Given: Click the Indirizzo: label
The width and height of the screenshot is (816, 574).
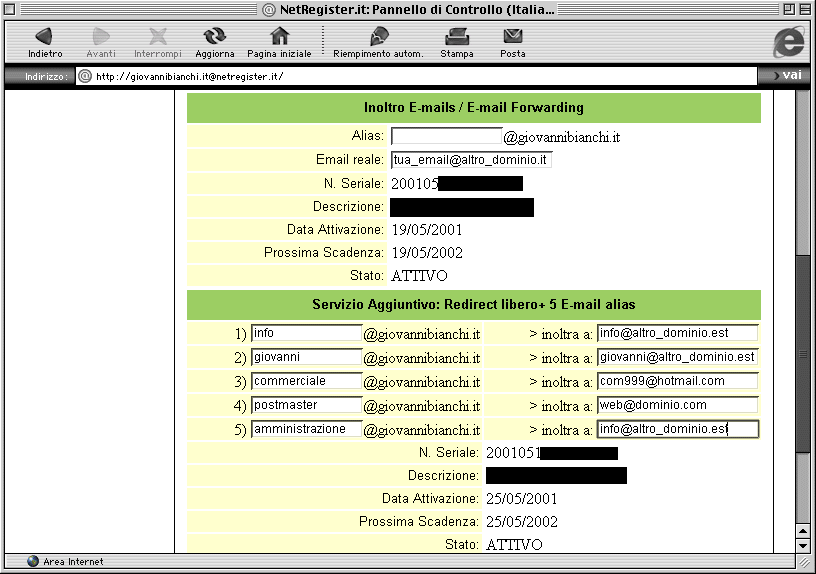Looking at the screenshot, I should (x=46, y=76).
